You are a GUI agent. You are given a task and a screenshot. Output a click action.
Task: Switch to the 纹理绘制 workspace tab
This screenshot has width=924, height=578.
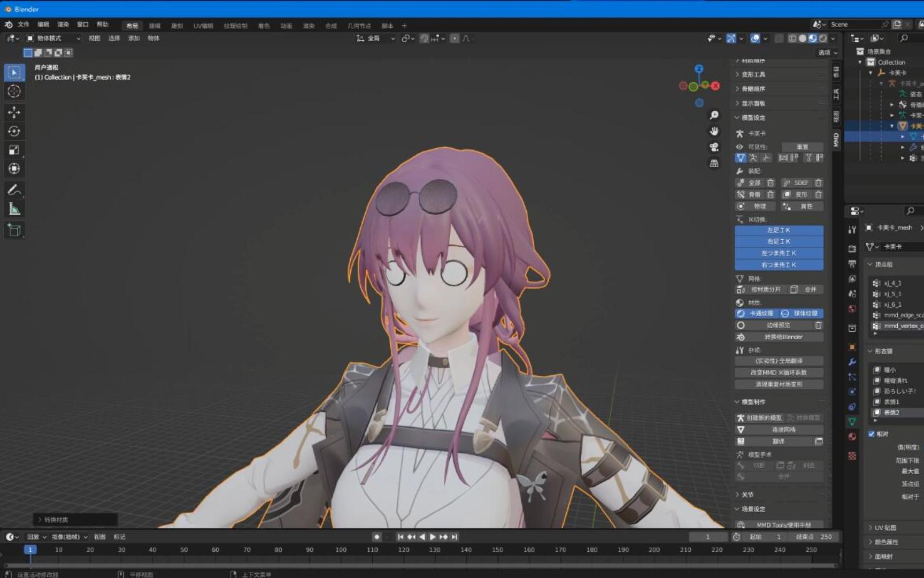click(x=235, y=26)
